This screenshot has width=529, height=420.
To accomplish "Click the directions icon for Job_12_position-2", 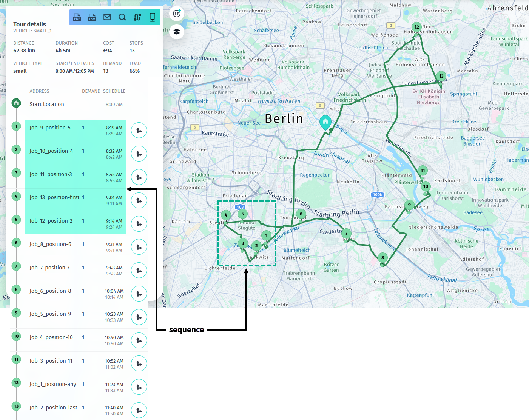I will (x=139, y=224).
